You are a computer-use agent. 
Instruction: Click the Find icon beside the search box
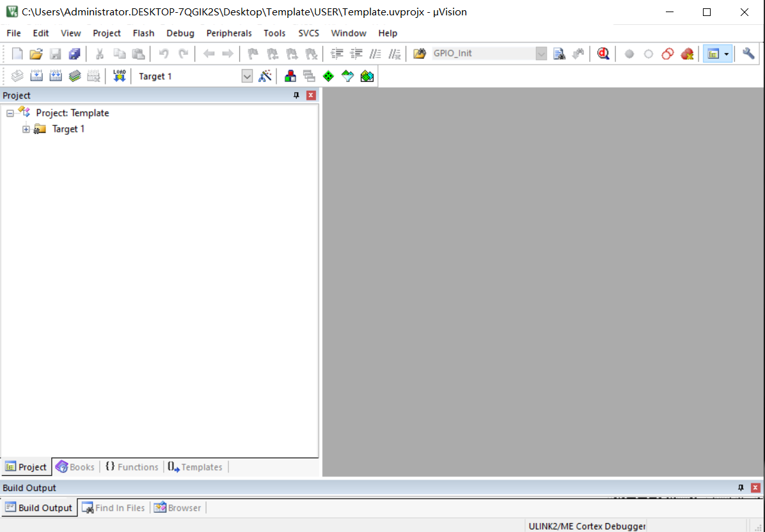coord(559,54)
